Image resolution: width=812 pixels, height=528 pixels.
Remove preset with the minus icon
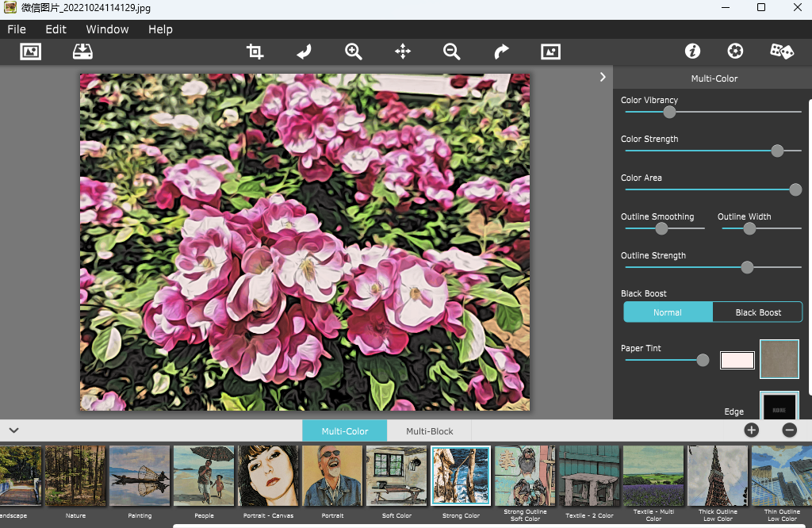[789, 430]
